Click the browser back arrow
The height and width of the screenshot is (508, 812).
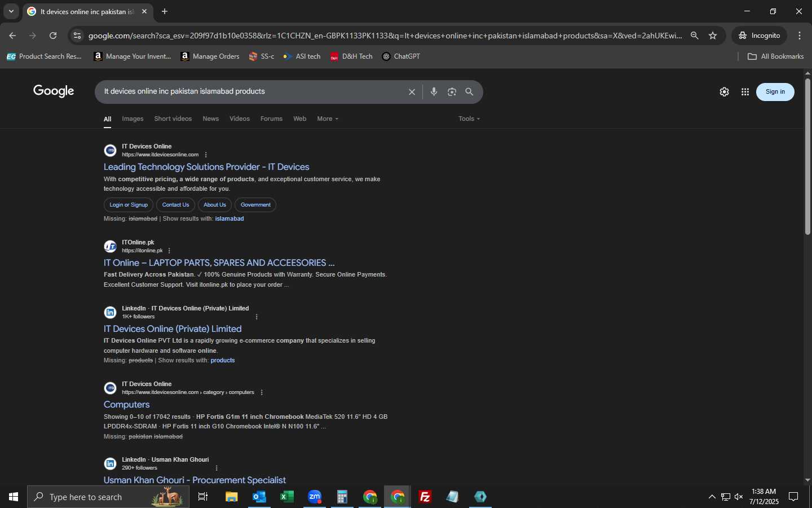point(12,36)
